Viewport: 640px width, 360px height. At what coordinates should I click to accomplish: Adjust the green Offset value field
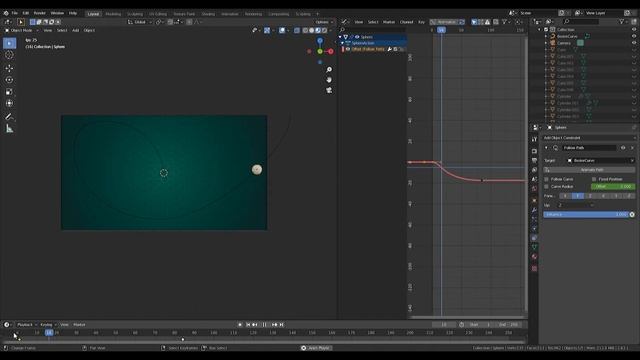(613, 187)
